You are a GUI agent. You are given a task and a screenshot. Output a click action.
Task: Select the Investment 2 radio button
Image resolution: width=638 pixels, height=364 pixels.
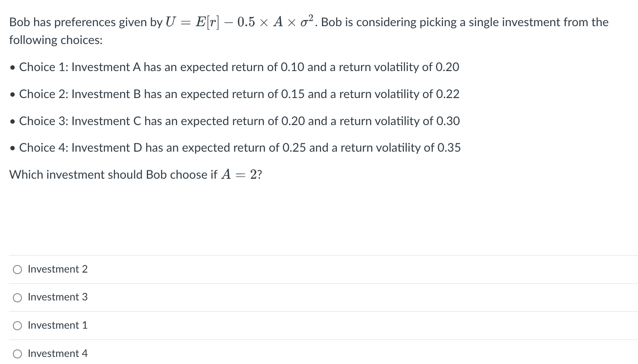pyautogui.click(x=17, y=269)
